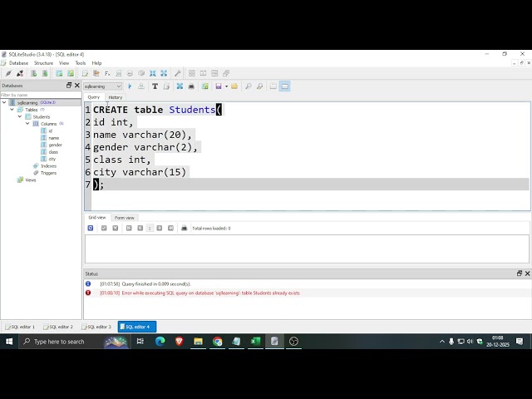Viewport: 532px width, 399px height.
Task: Open the Help menu
Action: point(96,63)
